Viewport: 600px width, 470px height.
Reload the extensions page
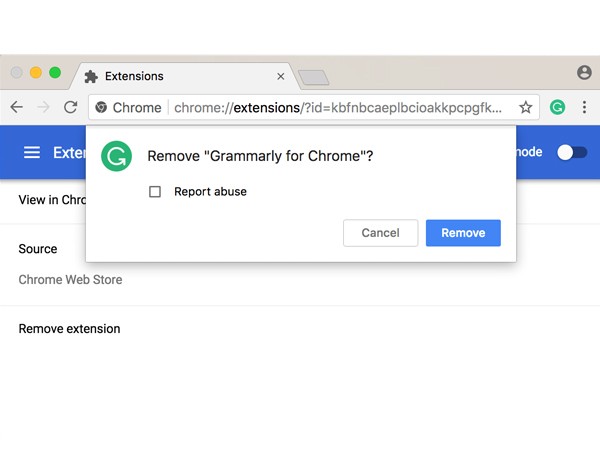point(70,107)
